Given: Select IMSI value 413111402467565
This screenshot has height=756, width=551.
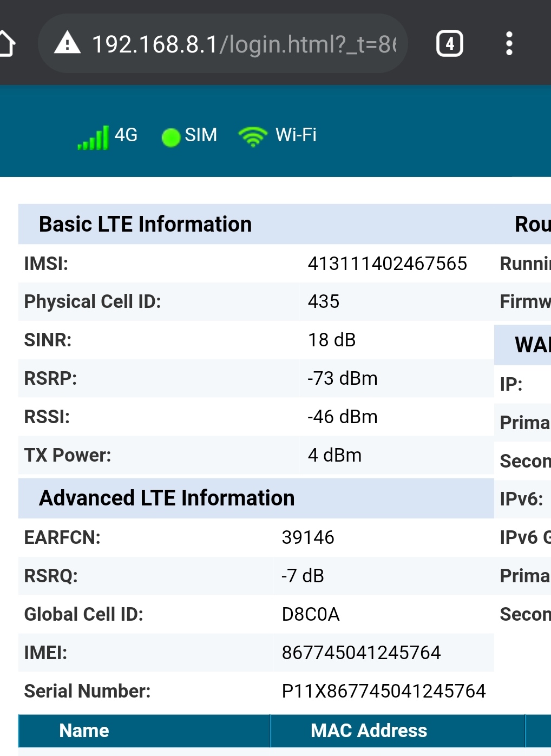Looking at the screenshot, I should 388,264.
